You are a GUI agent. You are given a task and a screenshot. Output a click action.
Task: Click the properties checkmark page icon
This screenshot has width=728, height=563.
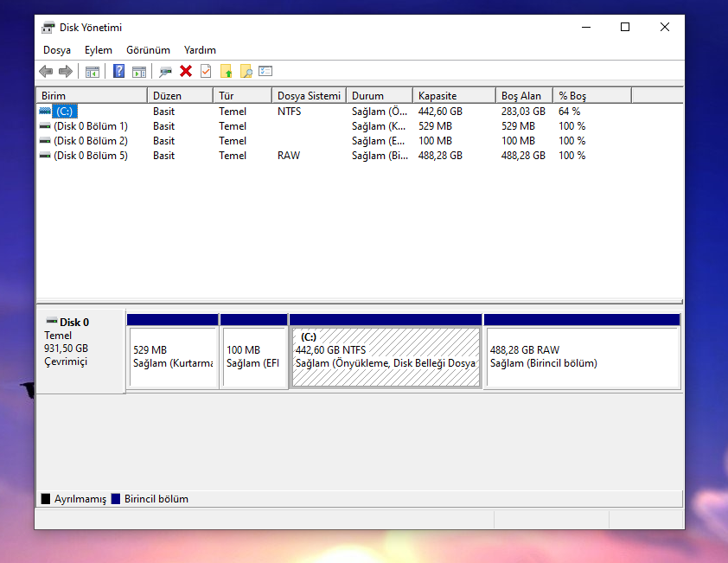coord(206,71)
